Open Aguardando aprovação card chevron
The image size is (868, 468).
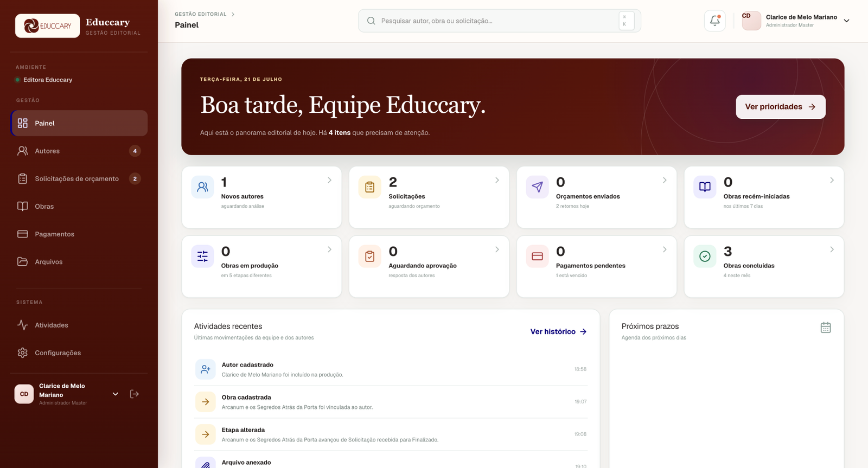coord(497,249)
